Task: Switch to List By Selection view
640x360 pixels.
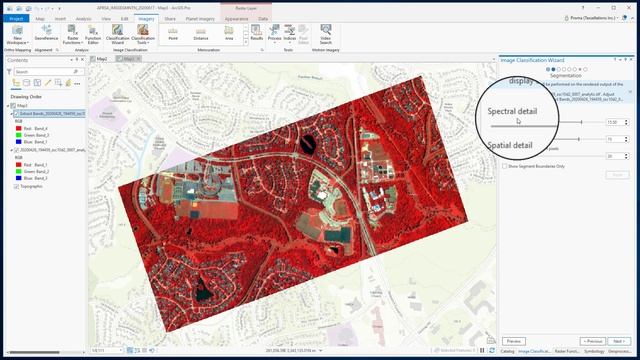Action: [37, 83]
